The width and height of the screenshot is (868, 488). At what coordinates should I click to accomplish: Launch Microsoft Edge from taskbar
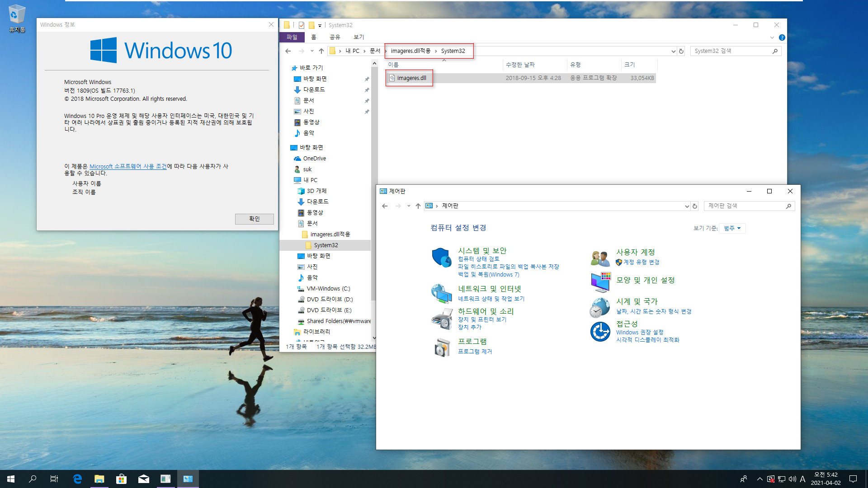[77, 479]
